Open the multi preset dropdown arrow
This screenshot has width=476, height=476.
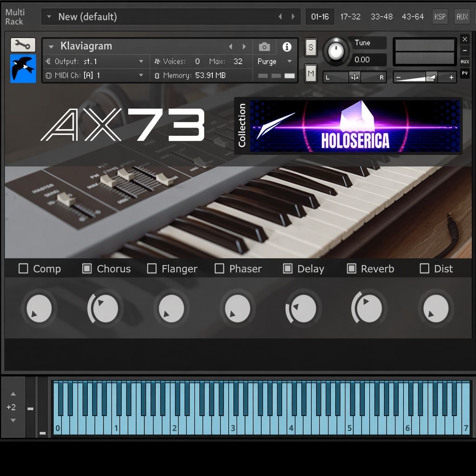click(49, 17)
